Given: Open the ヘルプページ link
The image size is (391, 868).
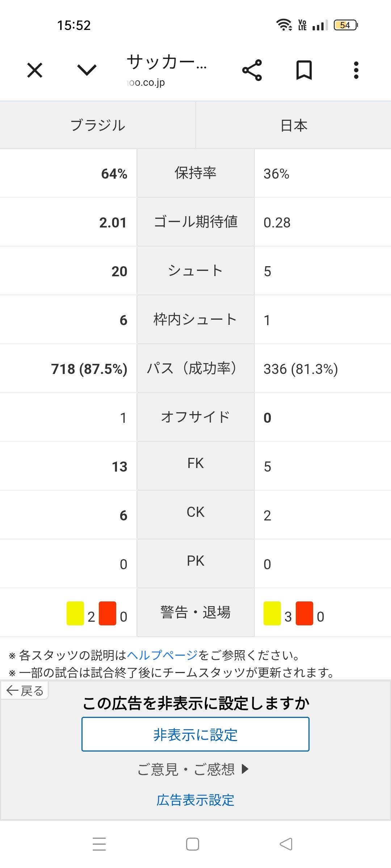Looking at the screenshot, I should [x=163, y=655].
